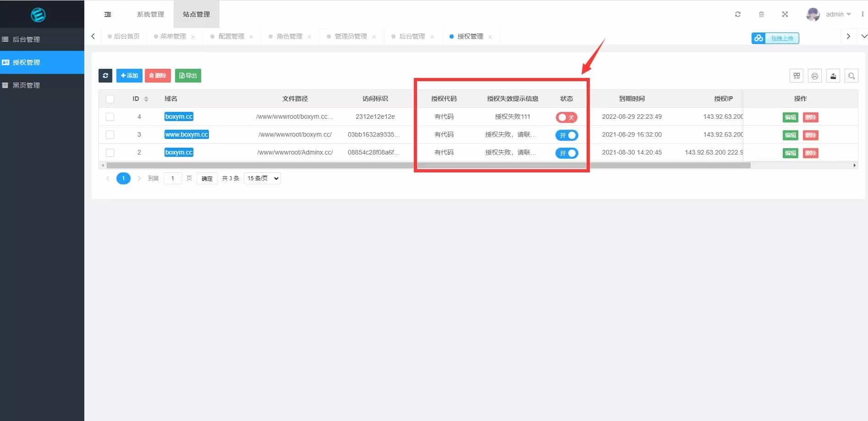The width and height of the screenshot is (868, 421).
Task: Open the admin account dropdown
Action: [834, 14]
